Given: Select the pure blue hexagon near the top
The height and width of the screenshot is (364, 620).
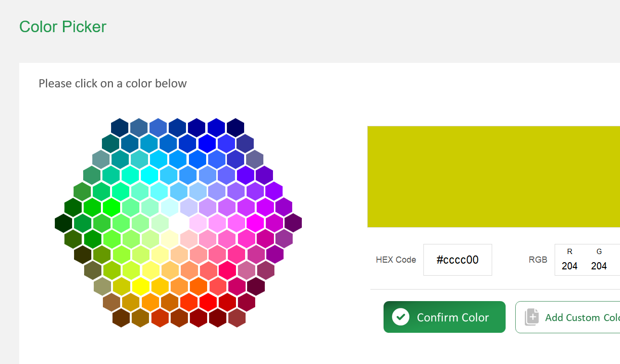Looking at the screenshot, I should [206, 143].
